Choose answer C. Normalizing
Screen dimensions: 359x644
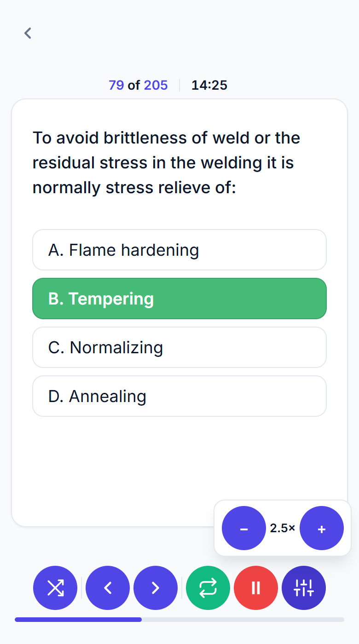[x=179, y=347]
